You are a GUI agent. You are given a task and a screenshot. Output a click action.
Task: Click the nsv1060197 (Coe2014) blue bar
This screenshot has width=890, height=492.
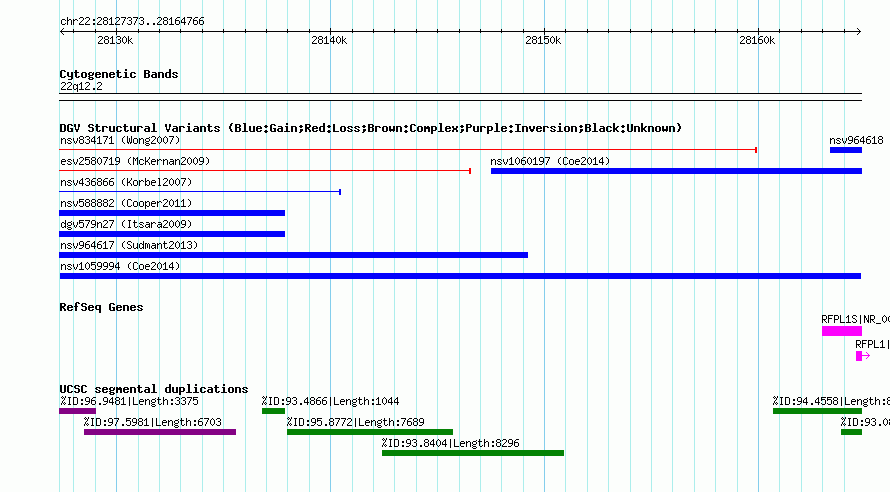click(x=677, y=171)
